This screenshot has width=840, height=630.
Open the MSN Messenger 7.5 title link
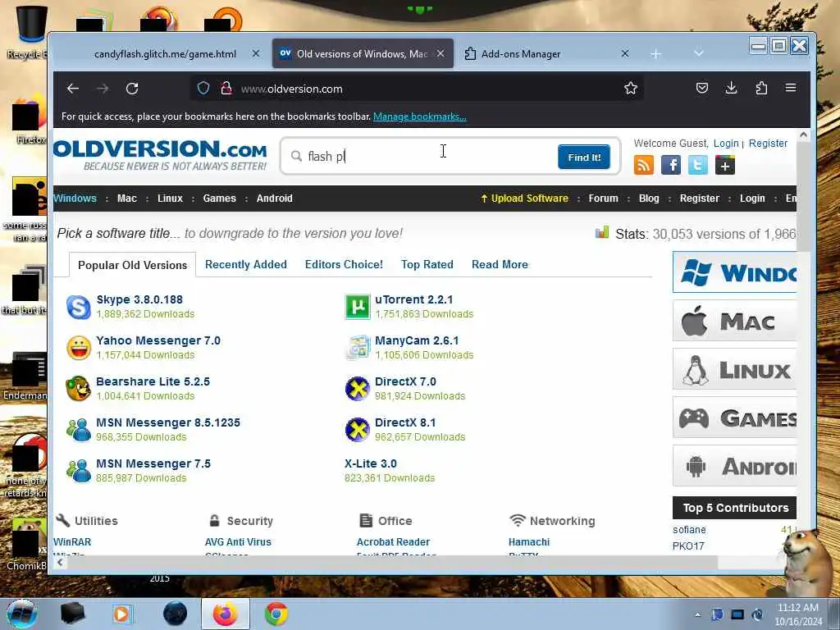tap(153, 463)
